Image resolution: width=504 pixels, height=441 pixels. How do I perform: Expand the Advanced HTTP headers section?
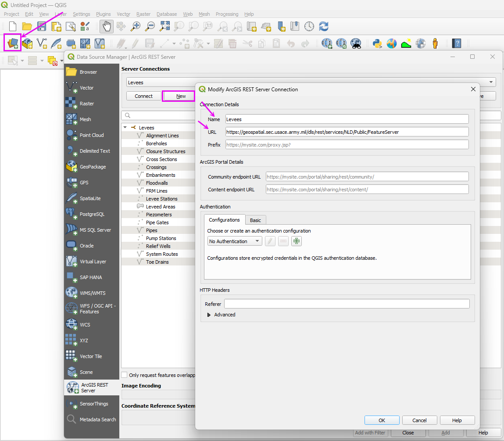pyautogui.click(x=209, y=315)
